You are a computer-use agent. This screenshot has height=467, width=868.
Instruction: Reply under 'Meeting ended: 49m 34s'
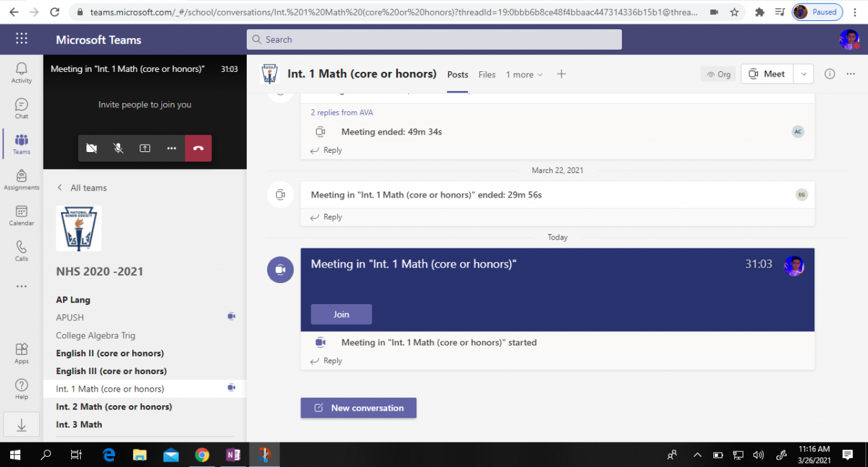click(326, 150)
